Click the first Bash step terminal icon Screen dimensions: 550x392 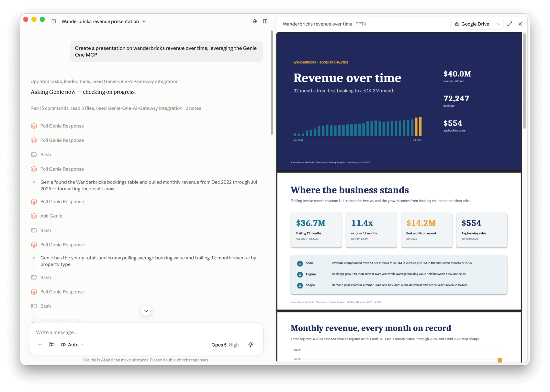[34, 155]
